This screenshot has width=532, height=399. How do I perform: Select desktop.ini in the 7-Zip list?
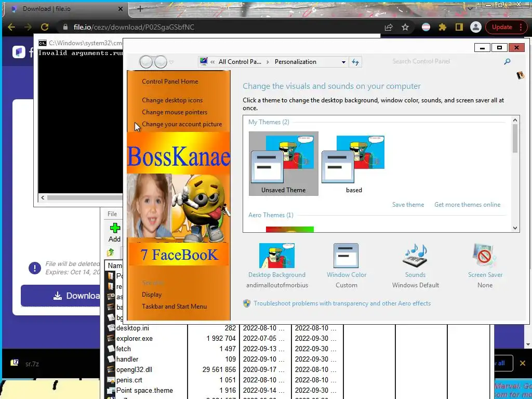[x=132, y=328]
